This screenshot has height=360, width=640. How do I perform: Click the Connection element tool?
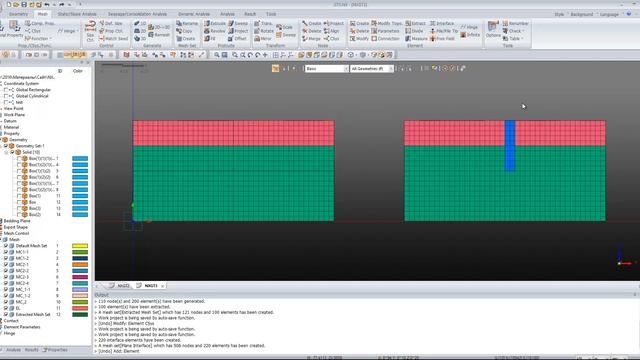pyautogui.click(x=385, y=38)
